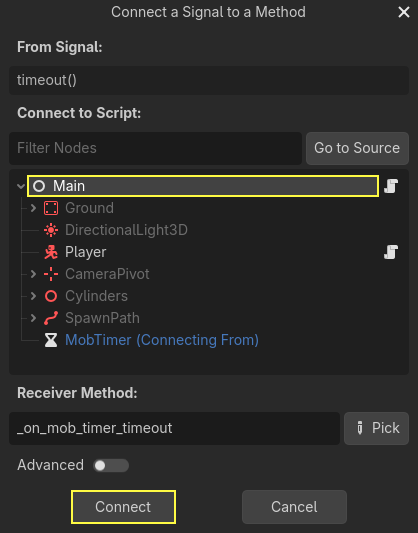The height and width of the screenshot is (533, 418).
Task: Focus the Filter Nodes search field
Action: (x=155, y=148)
